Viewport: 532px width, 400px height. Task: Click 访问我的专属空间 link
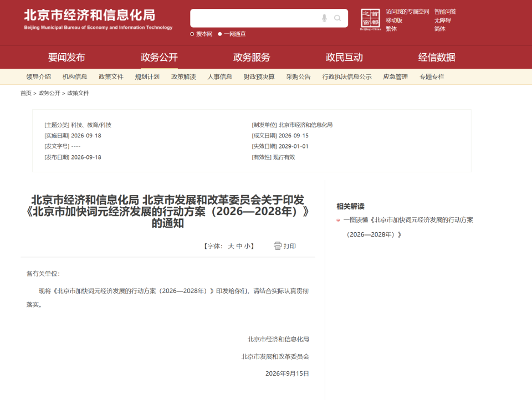pos(407,12)
